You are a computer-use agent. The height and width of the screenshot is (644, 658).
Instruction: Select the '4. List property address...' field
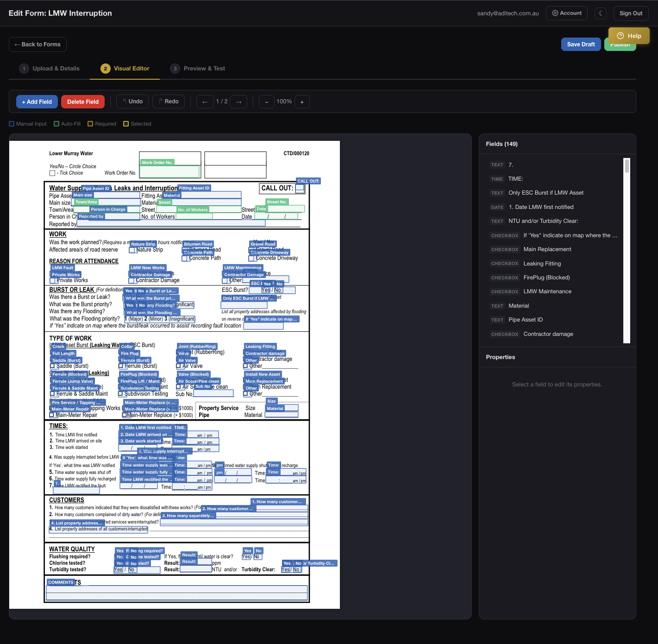(99, 530)
